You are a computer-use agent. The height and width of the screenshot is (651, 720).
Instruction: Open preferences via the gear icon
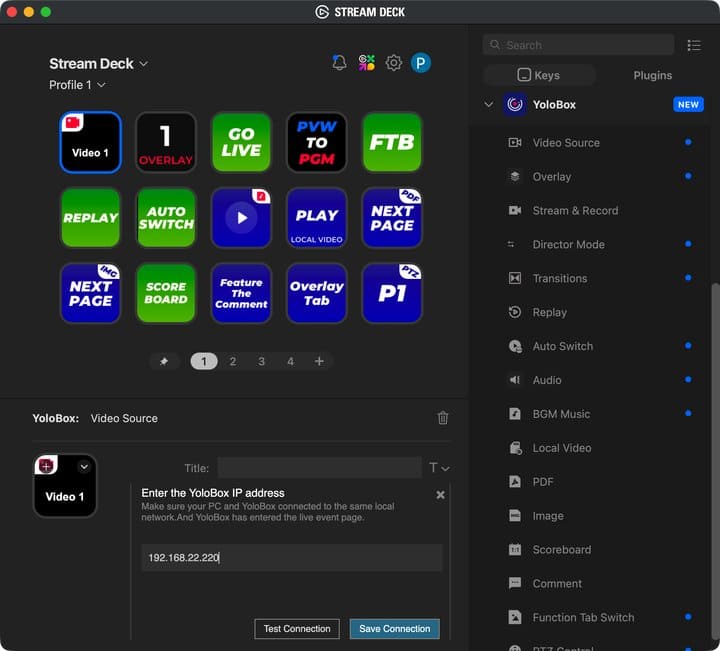[x=394, y=62]
